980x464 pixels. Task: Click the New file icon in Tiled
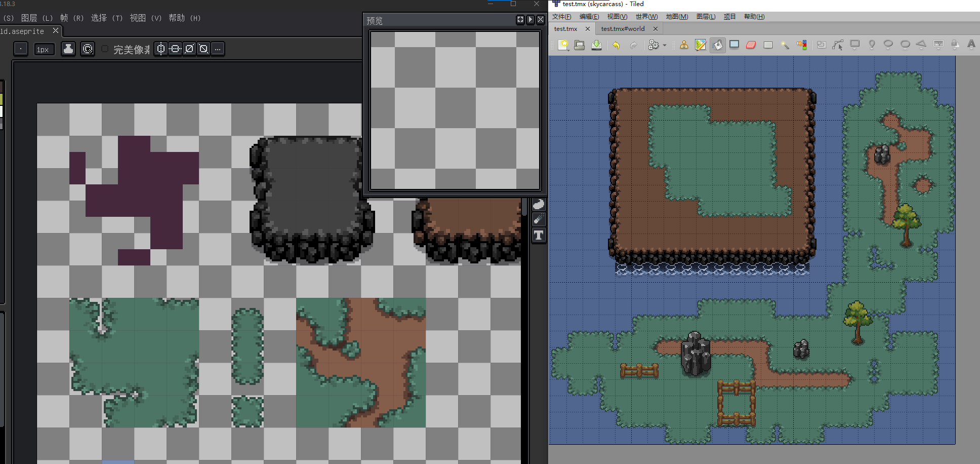563,45
